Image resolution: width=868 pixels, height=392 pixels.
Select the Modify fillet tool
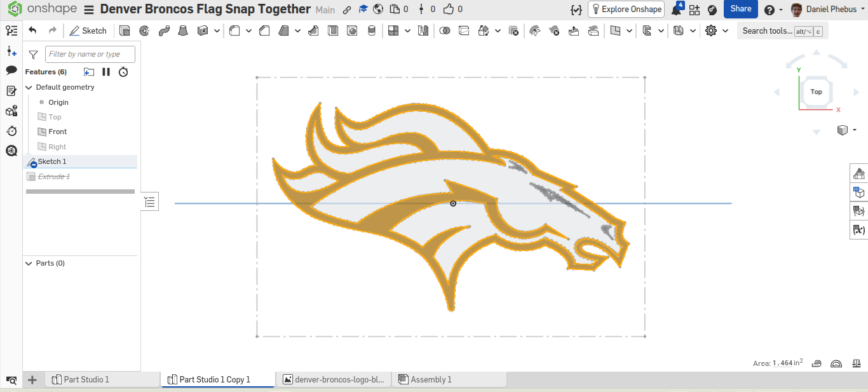point(535,30)
